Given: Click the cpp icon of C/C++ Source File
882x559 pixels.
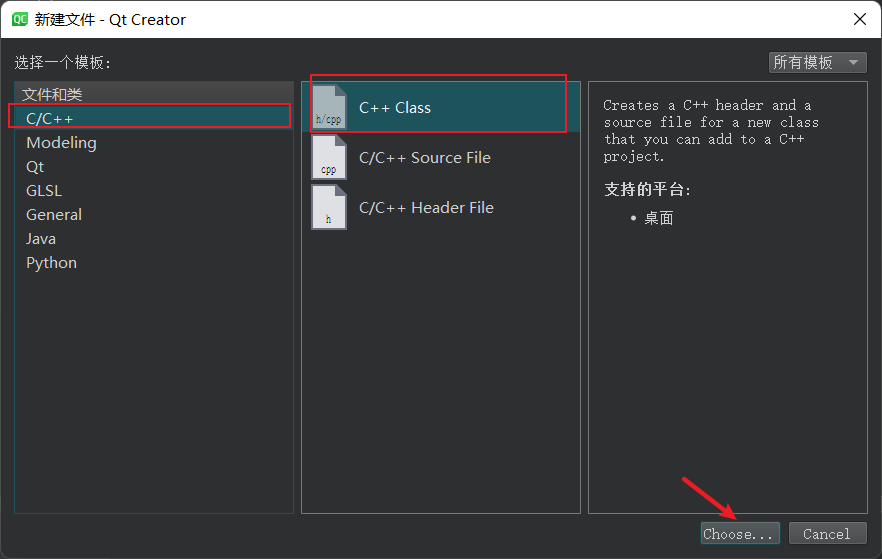Looking at the screenshot, I should [x=329, y=157].
